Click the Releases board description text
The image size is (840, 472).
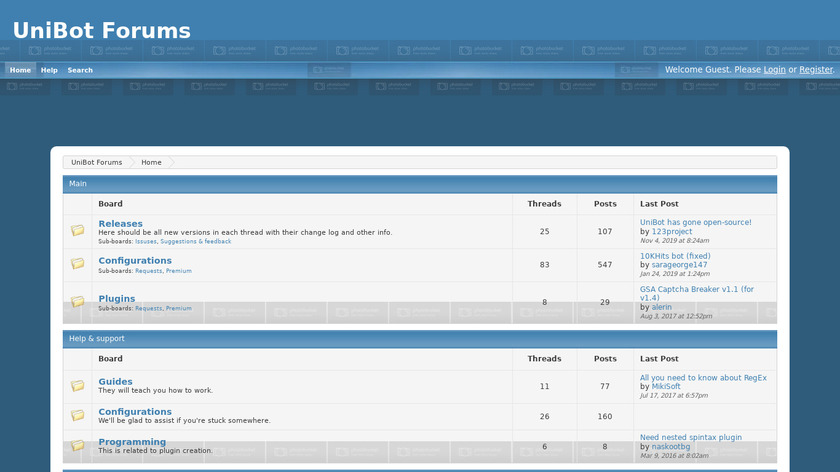(245, 233)
